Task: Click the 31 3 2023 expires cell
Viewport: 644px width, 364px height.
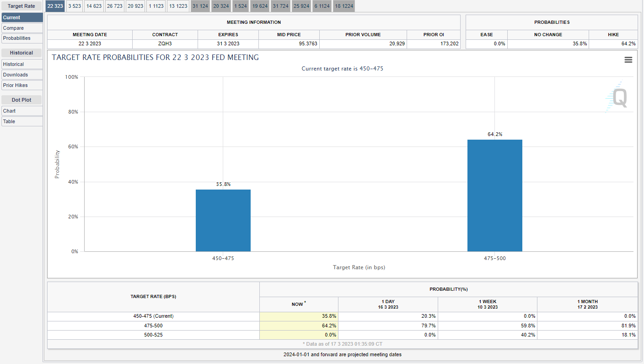Action: [x=228, y=43]
